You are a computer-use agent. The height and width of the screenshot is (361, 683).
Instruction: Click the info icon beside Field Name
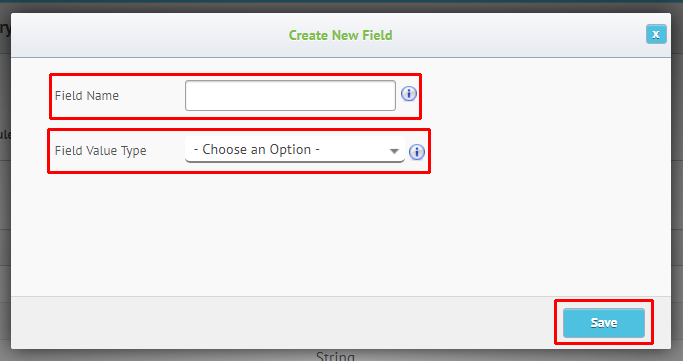[x=409, y=94]
